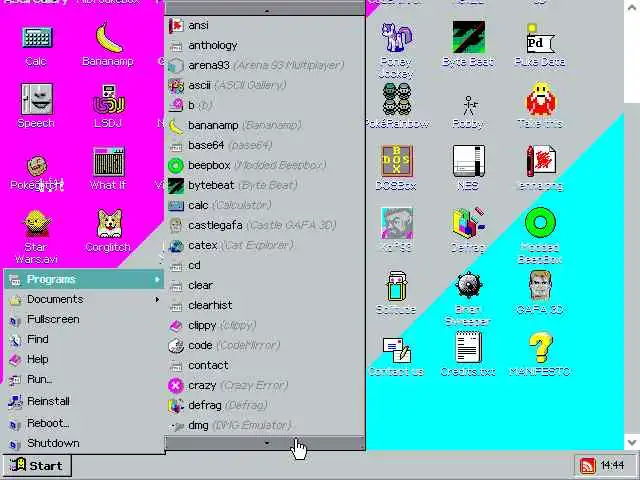Open the PokéRainbow desktop icon
Viewport: 640px width, 480px height.
point(397,106)
